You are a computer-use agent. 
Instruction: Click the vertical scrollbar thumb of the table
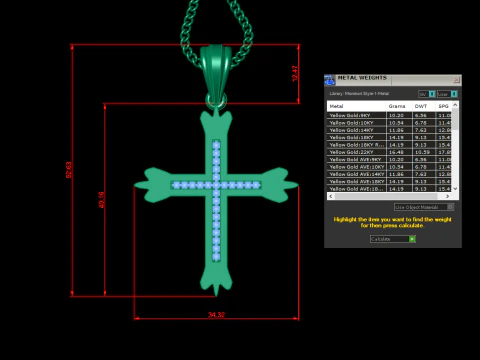pyautogui.click(x=455, y=119)
